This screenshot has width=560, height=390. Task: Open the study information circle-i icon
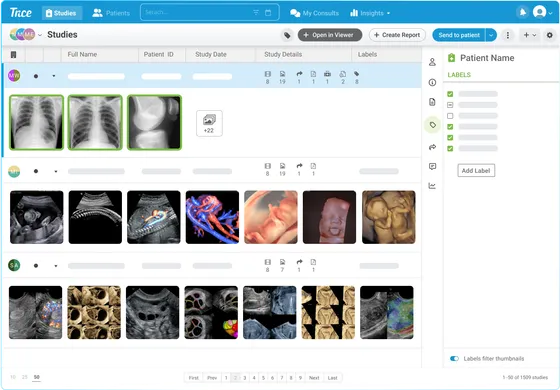(x=432, y=82)
